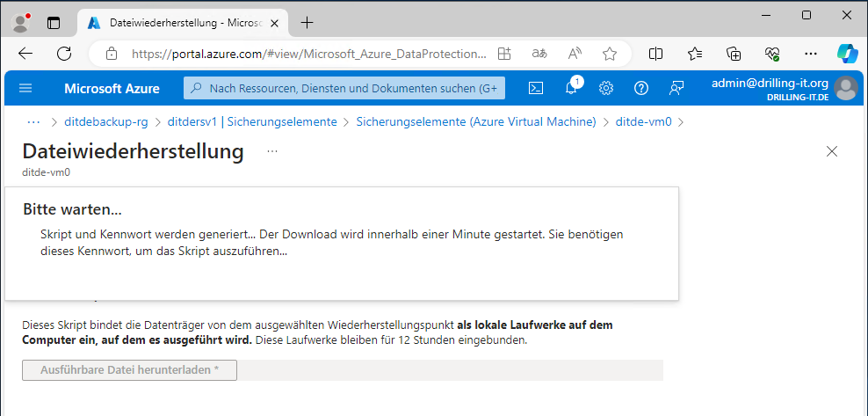Click Microsoft Azure home link
Image resolution: width=868 pixels, height=416 pixels.
coord(112,89)
